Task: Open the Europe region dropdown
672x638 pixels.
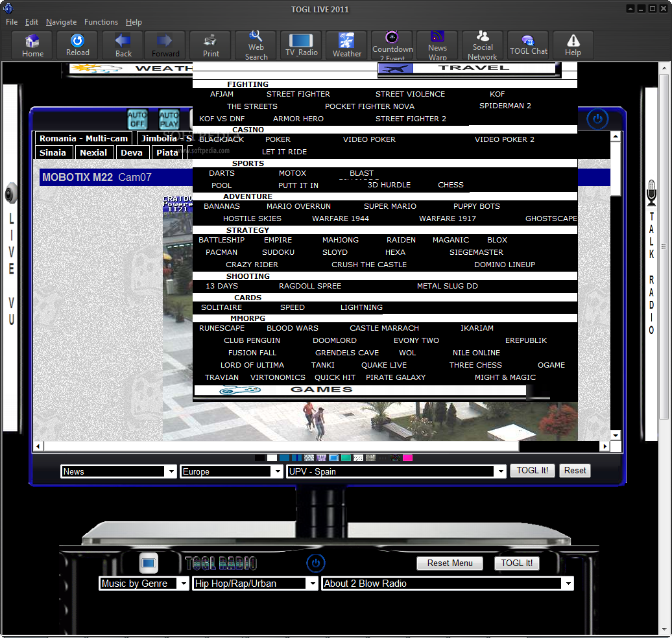Action: (232, 471)
